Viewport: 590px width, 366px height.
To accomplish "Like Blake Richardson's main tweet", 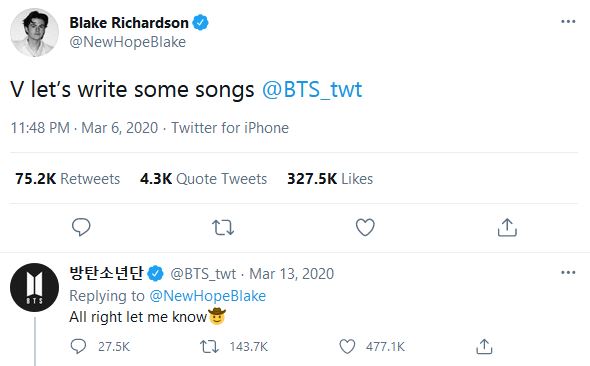I will pos(365,227).
